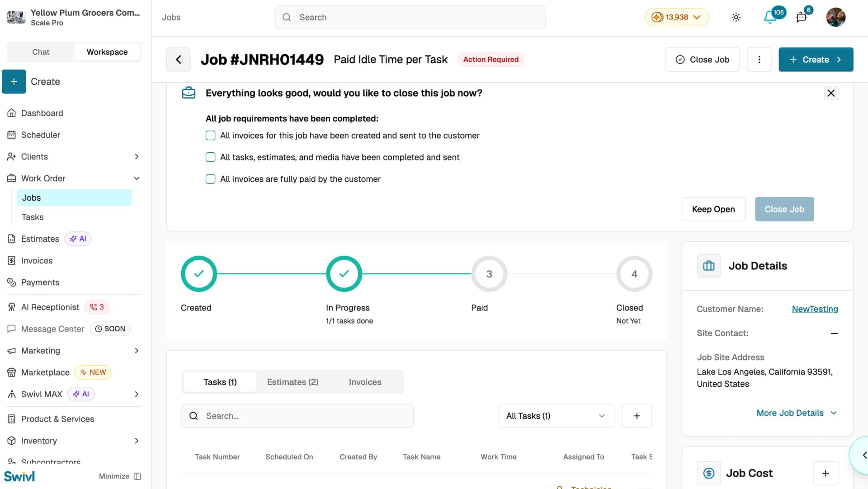This screenshot has width=868, height=489.
Task: Check 'All tasks, estimates, and media' checkbox
Action: click(x=211, y=157)
